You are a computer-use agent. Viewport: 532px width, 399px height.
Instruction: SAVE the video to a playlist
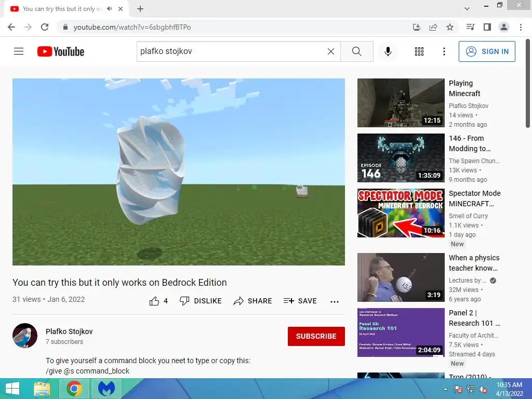coord(300,301)
